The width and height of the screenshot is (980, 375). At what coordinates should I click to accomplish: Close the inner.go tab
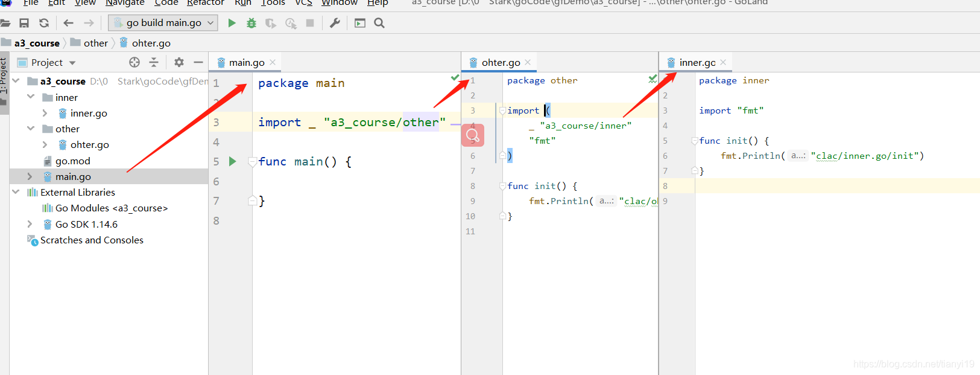tap(723, 62)
